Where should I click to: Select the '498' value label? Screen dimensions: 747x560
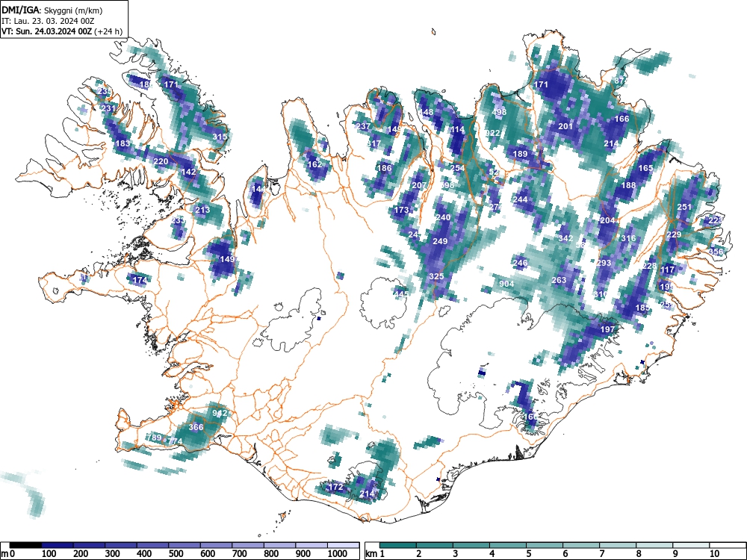click(499, 113)
